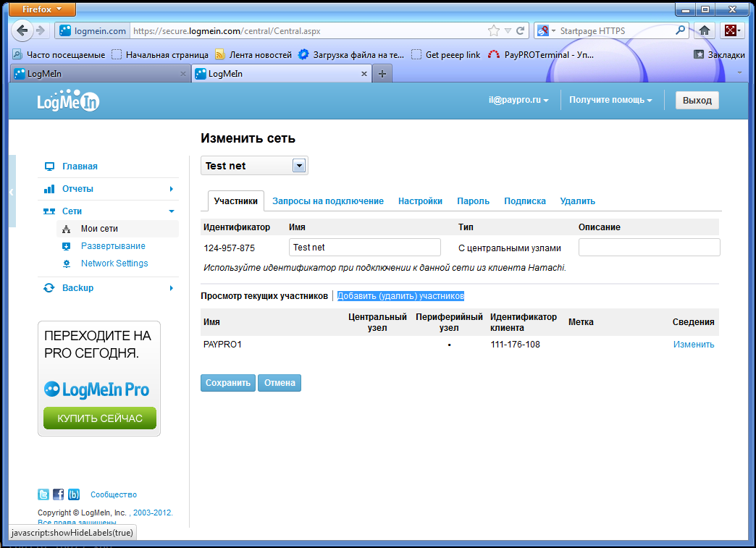Open the Firefox home page button
Screen dimensions: 756x548
point(703,30)
